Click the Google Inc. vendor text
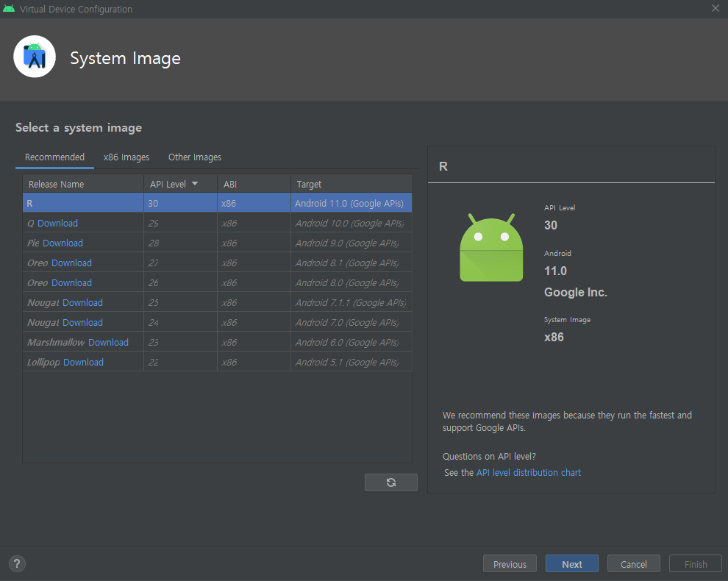This screenshot has height=581, width=728. tap(576, 292)
